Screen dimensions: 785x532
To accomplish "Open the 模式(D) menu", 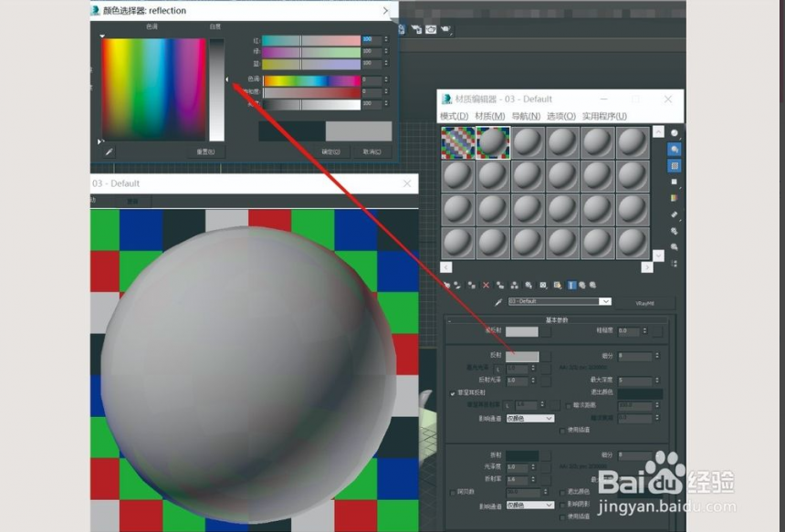I will pos(454,116).
